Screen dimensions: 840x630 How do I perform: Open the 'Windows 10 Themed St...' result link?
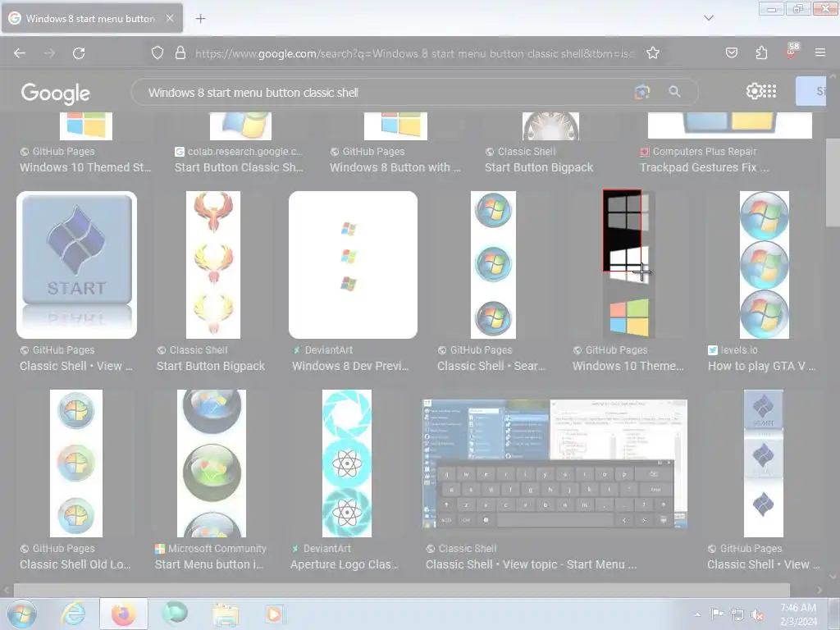click(85, 167)
